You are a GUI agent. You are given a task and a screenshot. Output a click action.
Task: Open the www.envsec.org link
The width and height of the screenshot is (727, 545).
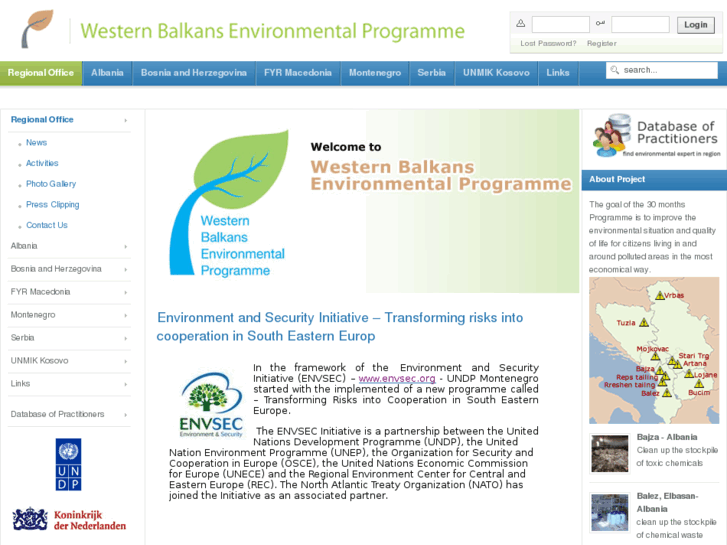[397, 378]
